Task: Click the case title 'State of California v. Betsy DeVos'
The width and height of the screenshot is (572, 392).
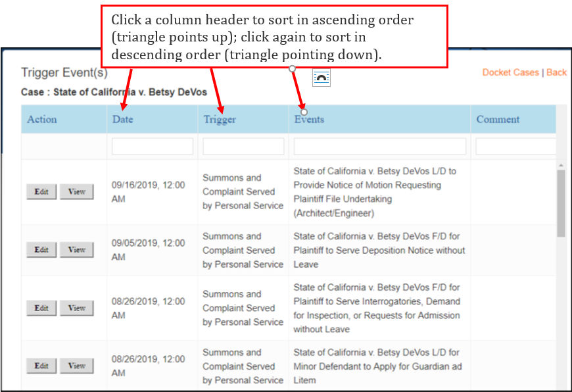Action: click(130, 92)
